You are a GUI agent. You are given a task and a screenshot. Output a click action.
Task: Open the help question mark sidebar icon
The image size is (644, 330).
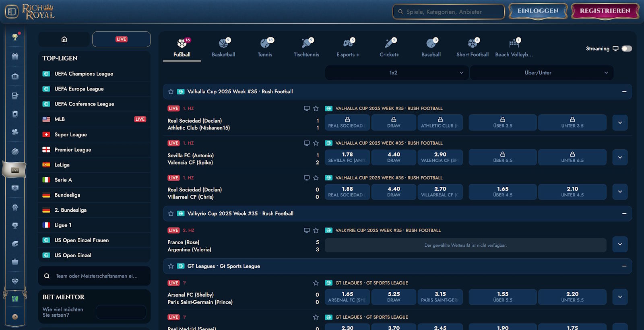15,317
